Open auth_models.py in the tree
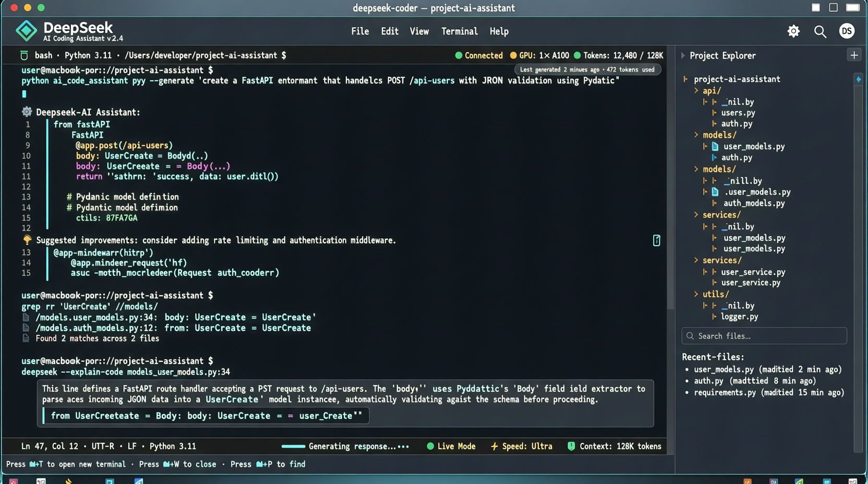 click(754, 203)
